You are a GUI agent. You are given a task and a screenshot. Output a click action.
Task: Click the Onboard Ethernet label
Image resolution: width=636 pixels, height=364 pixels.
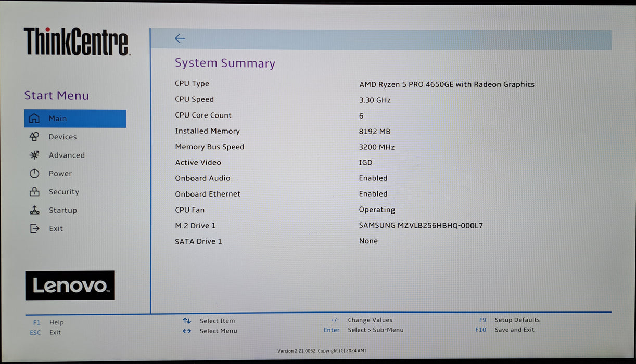pos(208,194)
